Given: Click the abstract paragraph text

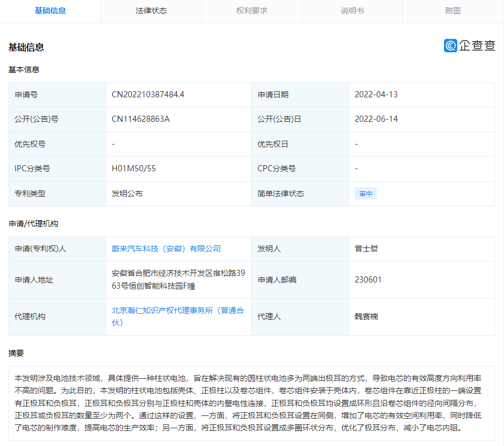Looking at the screenshot, I should 248,403.
